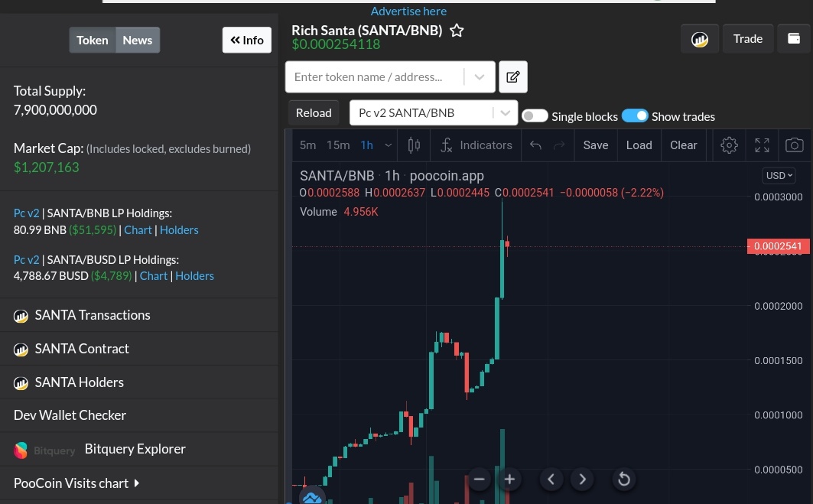Load a saved chart layout
The image size is (813, 504).
[x=639, y=145]
